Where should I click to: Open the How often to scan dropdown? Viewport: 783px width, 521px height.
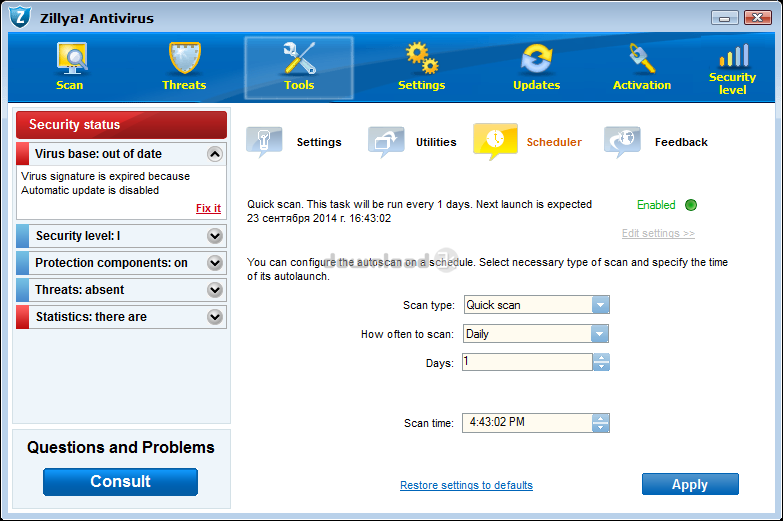click(600, 334)
